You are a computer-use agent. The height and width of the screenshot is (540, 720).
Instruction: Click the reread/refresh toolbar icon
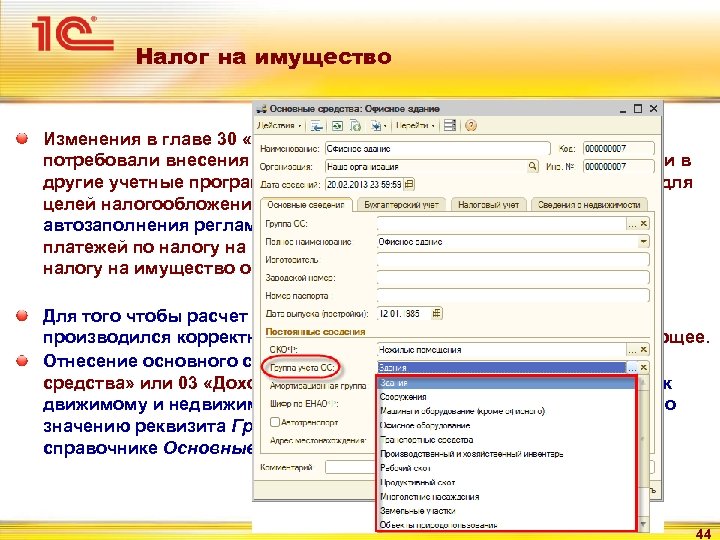click(338, 125)
